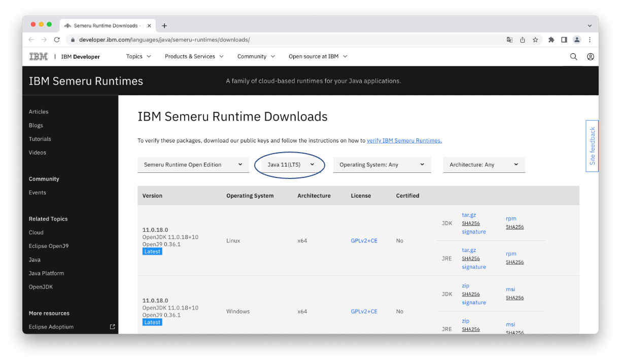621x364 pixels.
Task: Click the Google Translate icon in address bar
Action: [509, 39]
